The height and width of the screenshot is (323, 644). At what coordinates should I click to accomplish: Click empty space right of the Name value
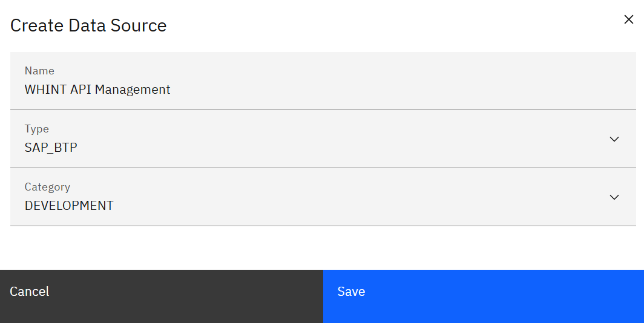[393, 90]
